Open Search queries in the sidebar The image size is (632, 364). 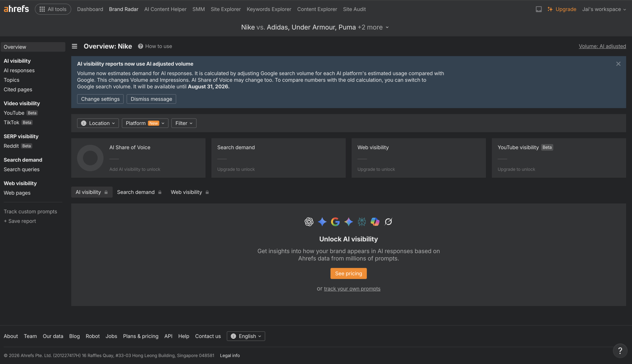tap(21, 169)
